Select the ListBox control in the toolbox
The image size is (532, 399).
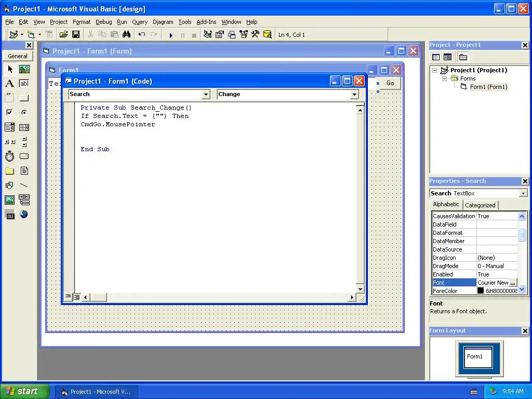click(24, 127)
